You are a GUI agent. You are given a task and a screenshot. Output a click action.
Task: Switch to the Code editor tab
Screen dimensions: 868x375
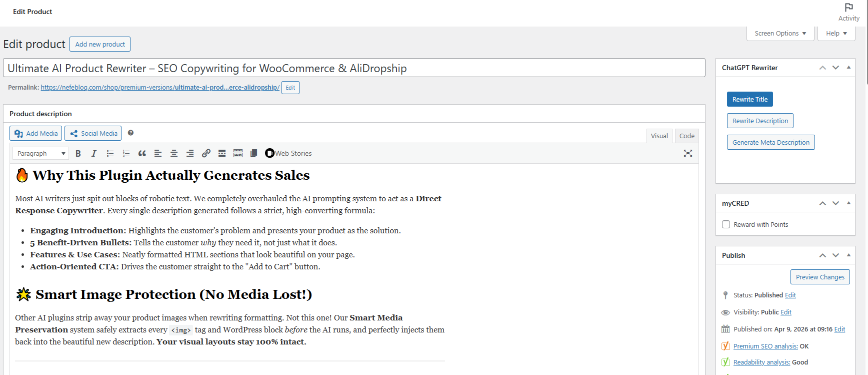[x=687, y=136]
